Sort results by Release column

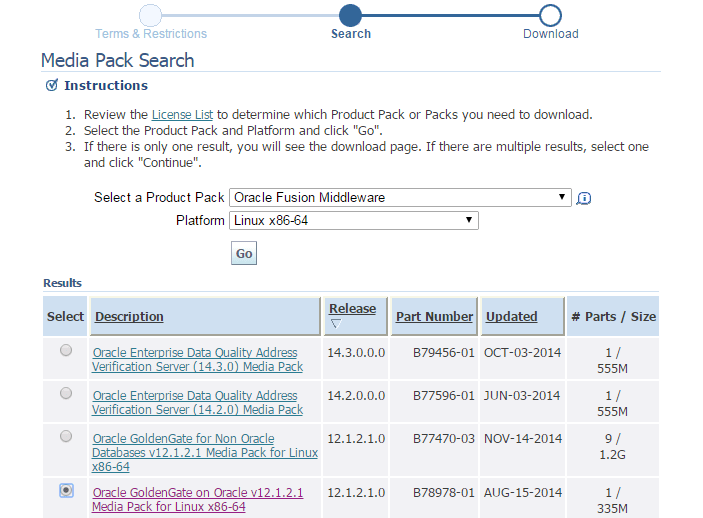click(352, 309)
